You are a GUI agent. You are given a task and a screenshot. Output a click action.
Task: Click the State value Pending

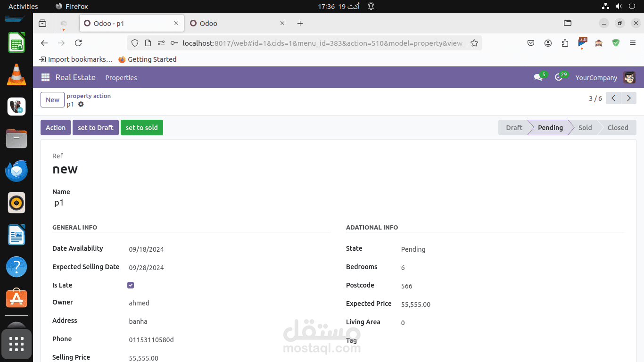(413, 249)
